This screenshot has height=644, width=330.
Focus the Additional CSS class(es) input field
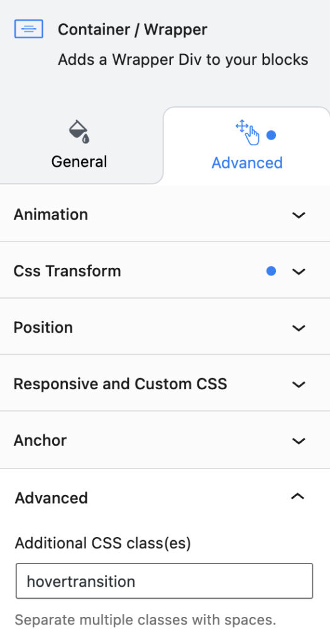tap(164, 580)
